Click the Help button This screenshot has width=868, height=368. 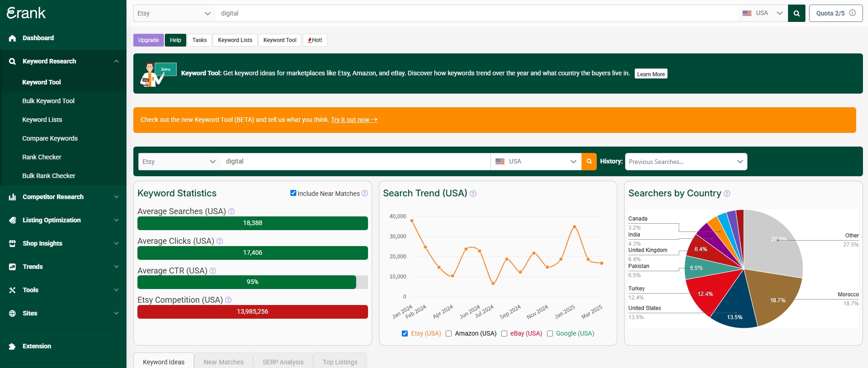pos(175,40)
